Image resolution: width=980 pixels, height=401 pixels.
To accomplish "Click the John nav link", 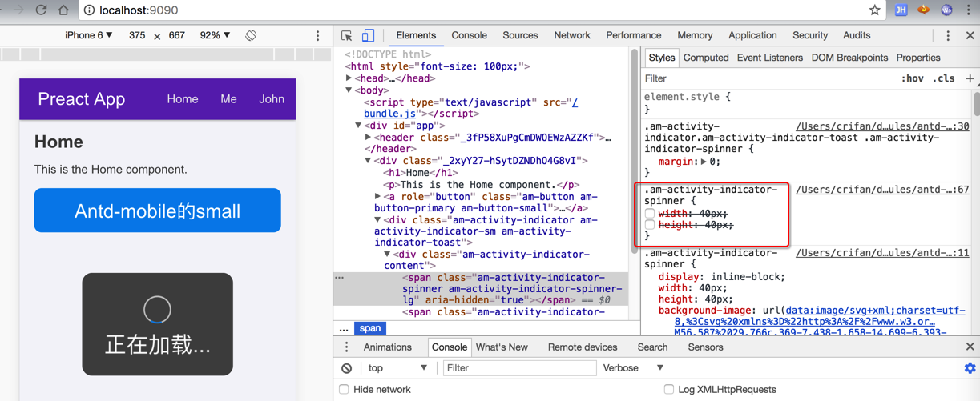I will click(x=272, y=99).
